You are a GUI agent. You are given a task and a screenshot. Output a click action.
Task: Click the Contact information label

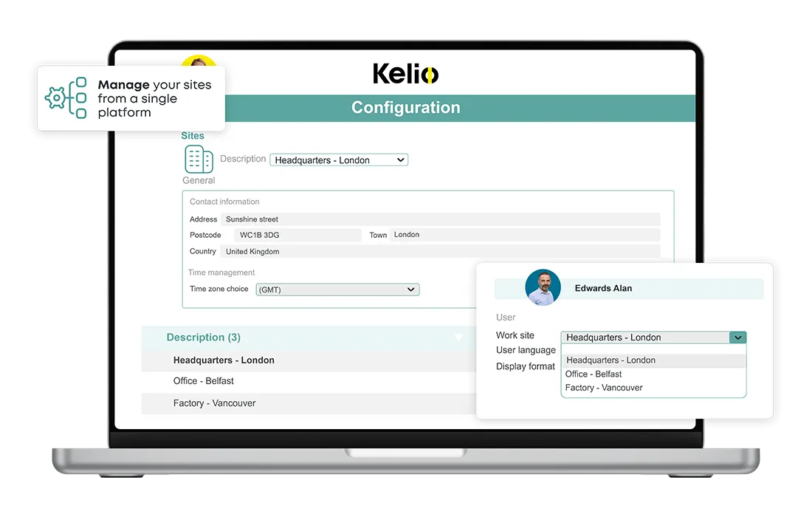(224, 202)
